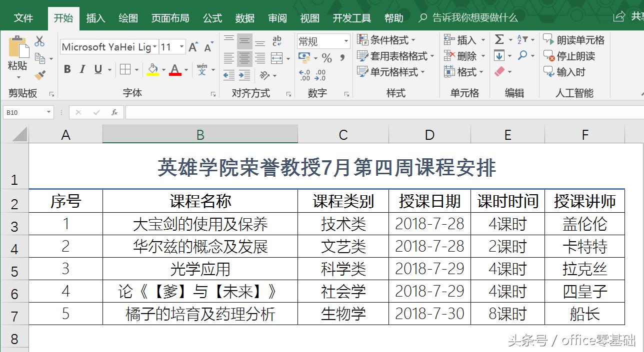Toggle underline formatting
The height and width of the screenshot is (352, 644).
97,69
